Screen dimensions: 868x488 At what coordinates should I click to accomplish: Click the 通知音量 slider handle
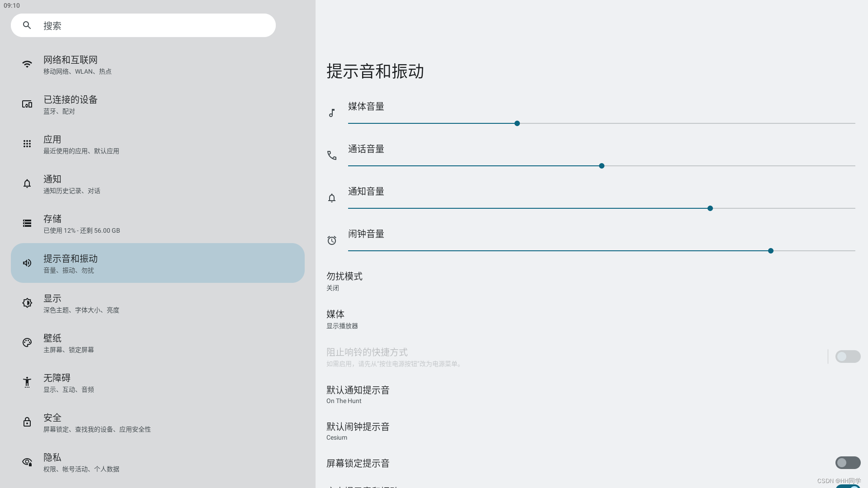coord(710,208)
